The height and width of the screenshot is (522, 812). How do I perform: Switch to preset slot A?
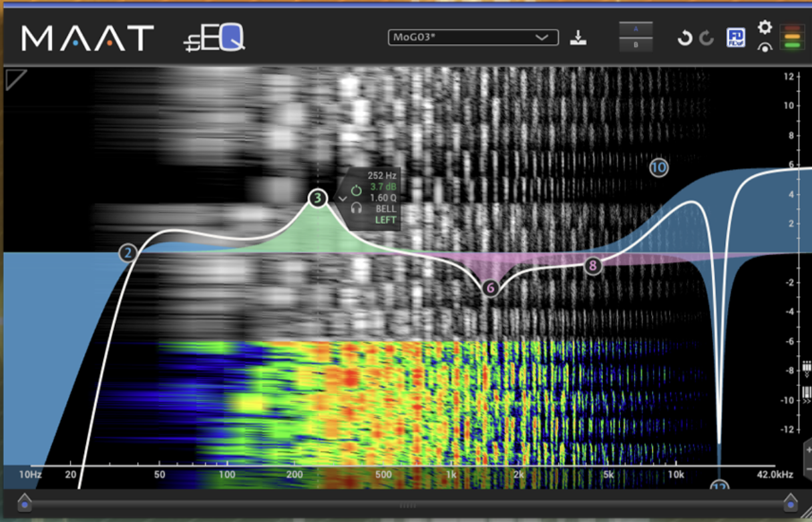[x=635, y=30]
